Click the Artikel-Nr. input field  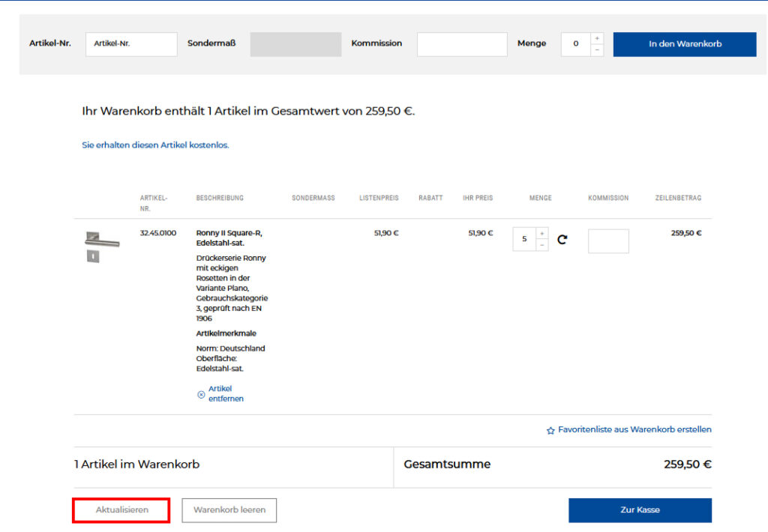pyautogui.click(x=131, y=44)
